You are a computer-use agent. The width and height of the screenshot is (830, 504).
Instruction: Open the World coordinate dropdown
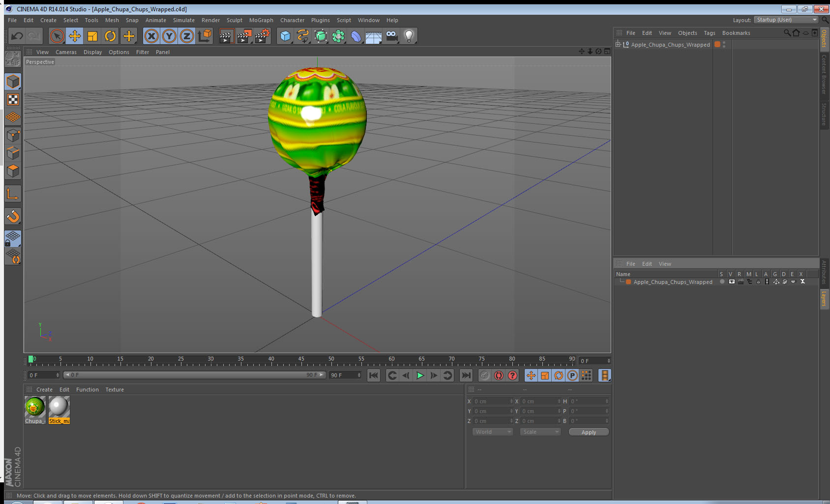click(x=493, y=432)
